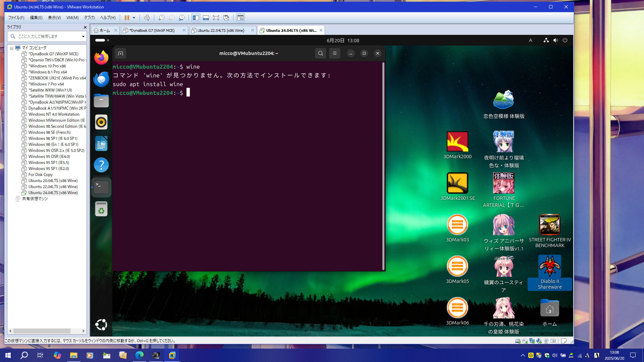Send Ctrl+Alt+Del to the virtual machine

click(x=147, y=18)
